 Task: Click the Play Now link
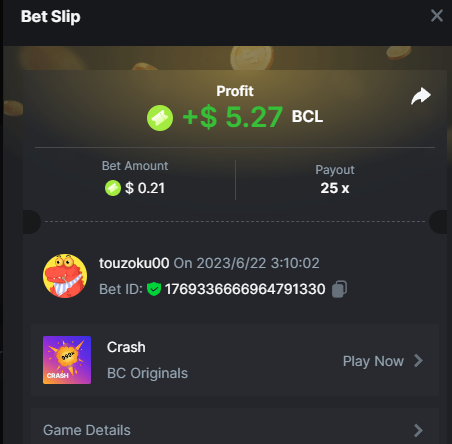(x=373, y=361)
